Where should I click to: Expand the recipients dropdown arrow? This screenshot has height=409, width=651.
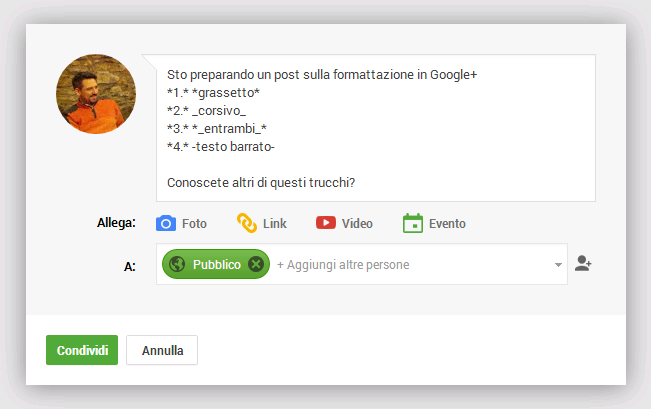(x=557, y=265)
